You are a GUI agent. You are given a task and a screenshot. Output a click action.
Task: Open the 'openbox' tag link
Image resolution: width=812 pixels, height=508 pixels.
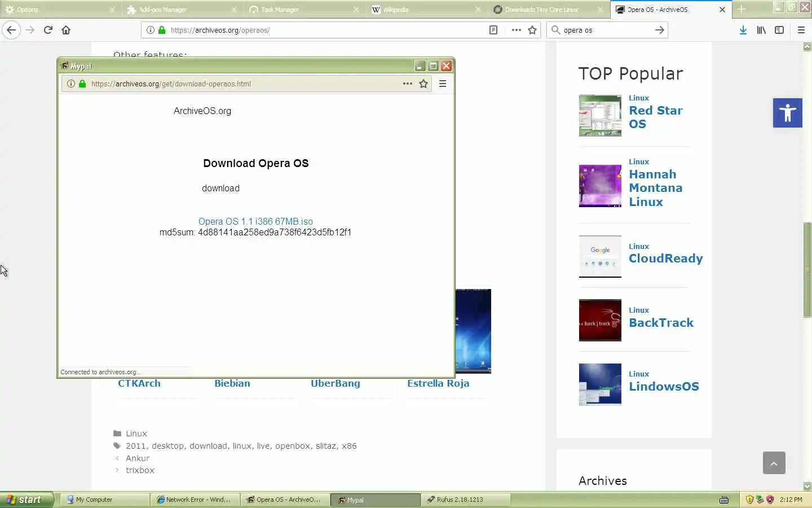click(x=292, y=446)
